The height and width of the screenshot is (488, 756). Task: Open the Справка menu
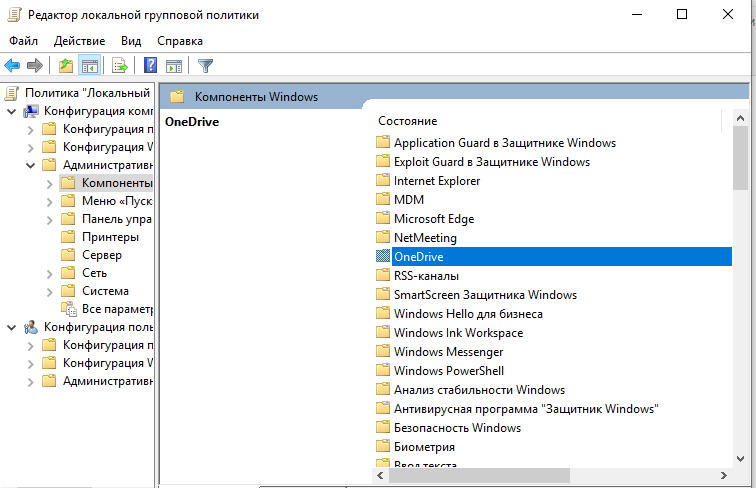180,41
